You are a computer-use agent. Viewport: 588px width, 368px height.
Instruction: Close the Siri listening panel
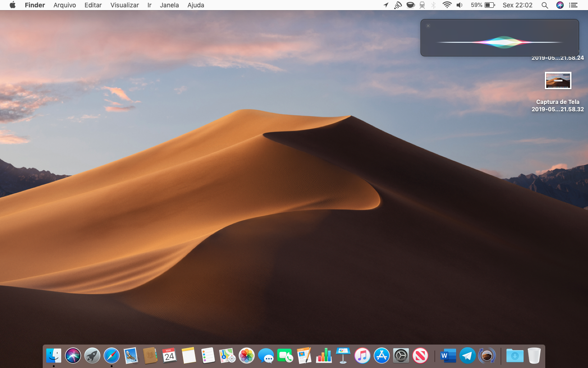[428, 26]
